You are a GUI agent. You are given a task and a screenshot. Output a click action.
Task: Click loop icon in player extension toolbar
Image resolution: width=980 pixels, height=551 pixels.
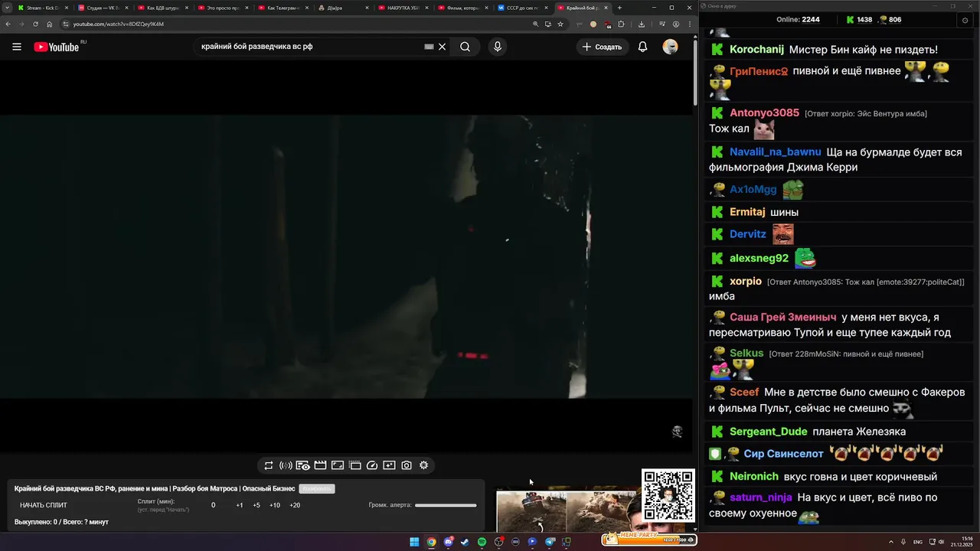point(269,465)
